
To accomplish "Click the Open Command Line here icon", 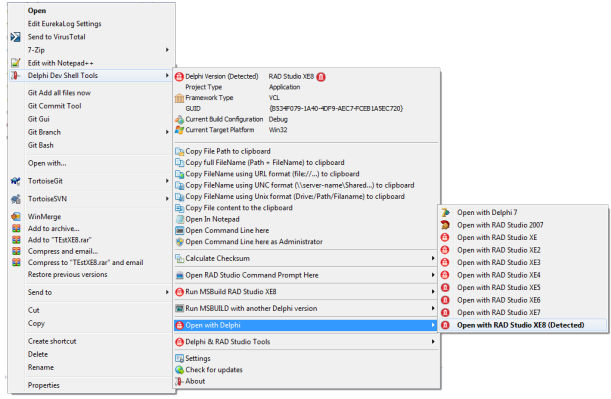I will click(x=180, y=230).
